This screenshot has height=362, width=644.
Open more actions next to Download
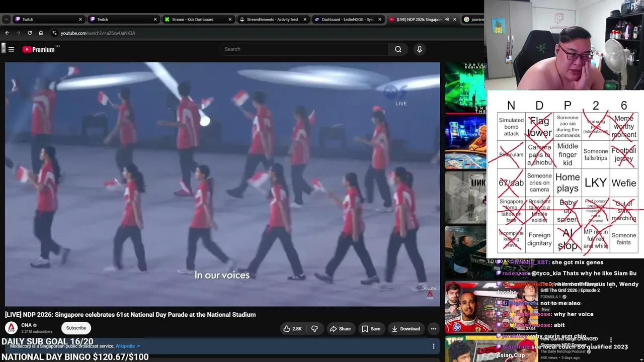[x=433, y=329]
